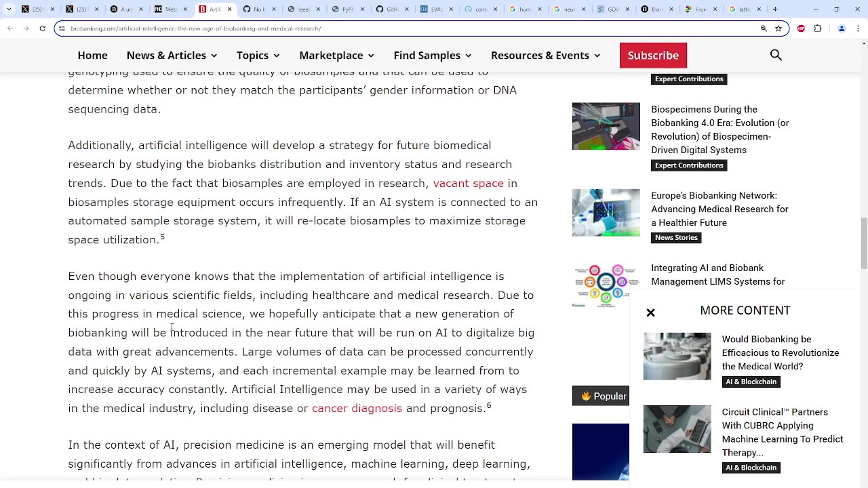This screenshot has height=488, width=868.
Task: Open the Extensions puzzle icon
Action: coord(818,28)
